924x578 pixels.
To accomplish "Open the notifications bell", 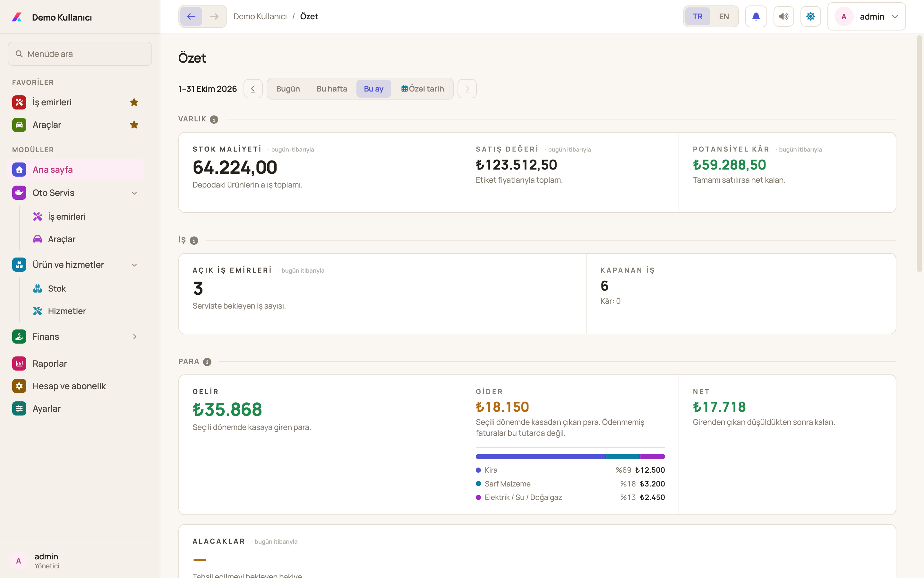I will click(756, 16).
